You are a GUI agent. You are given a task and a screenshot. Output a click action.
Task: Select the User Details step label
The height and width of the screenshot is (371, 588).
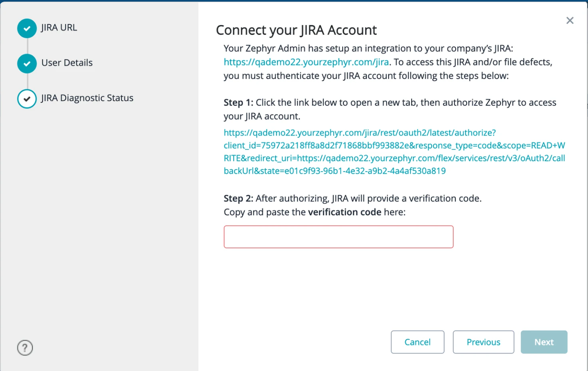click(67, 63)
